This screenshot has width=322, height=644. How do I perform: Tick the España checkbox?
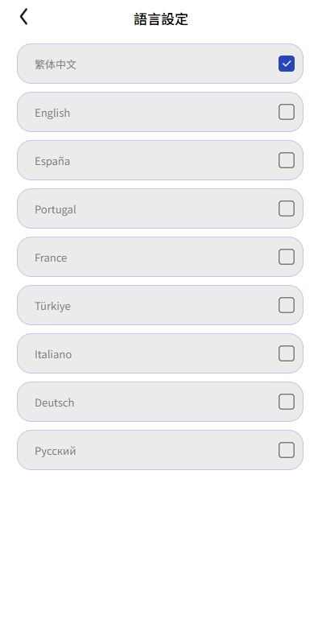click(287, 160)
